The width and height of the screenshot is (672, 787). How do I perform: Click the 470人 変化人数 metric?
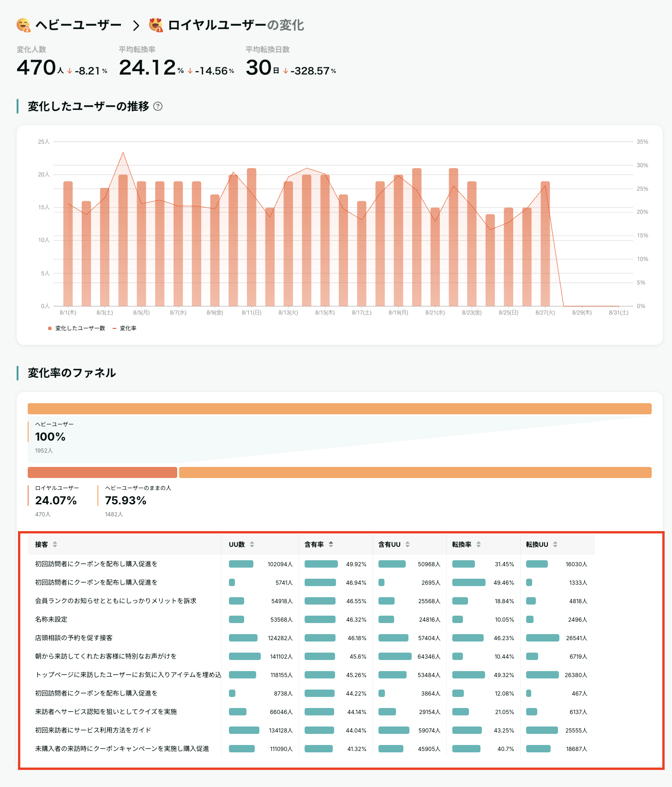[40, 68]
